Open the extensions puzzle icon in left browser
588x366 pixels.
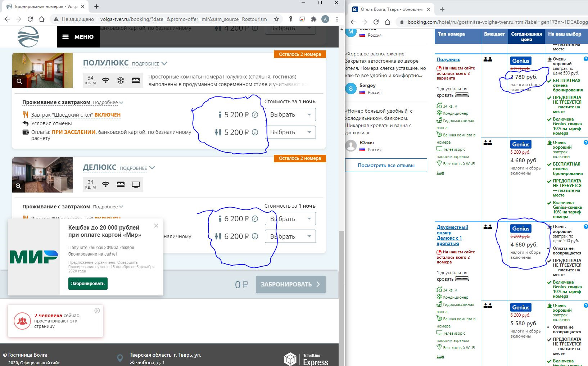314,19
